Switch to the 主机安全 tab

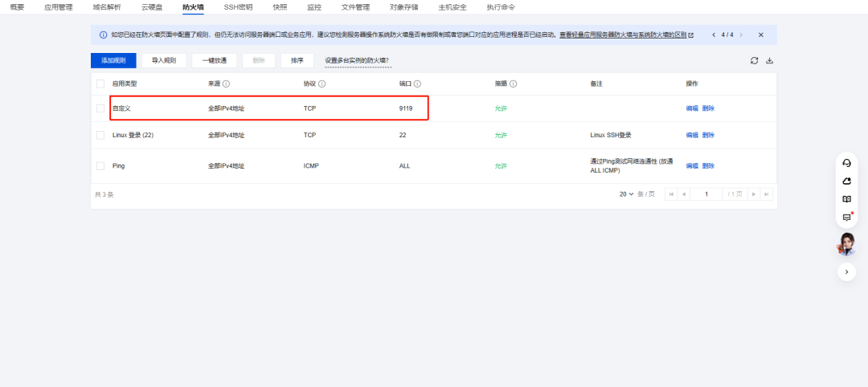452,7
